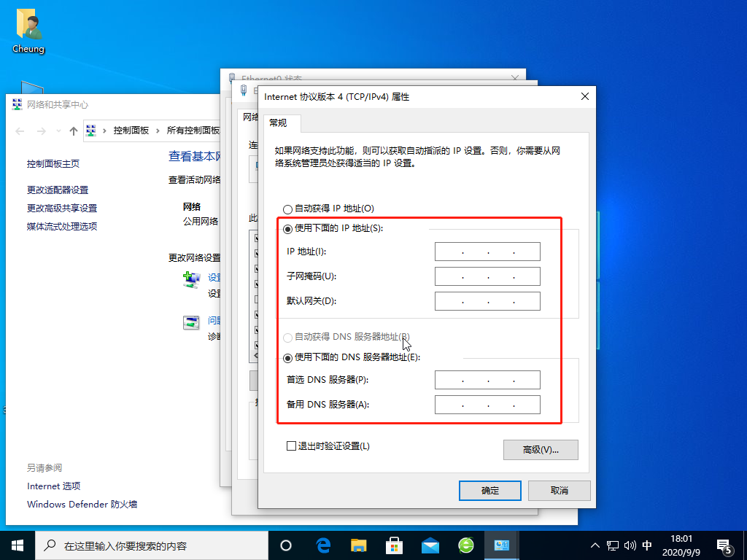Image resolution: width=747 pixels, height=560 pixels.
Task: Open Microsoft Store from the taskbar
Action: [x=395, y=545]
